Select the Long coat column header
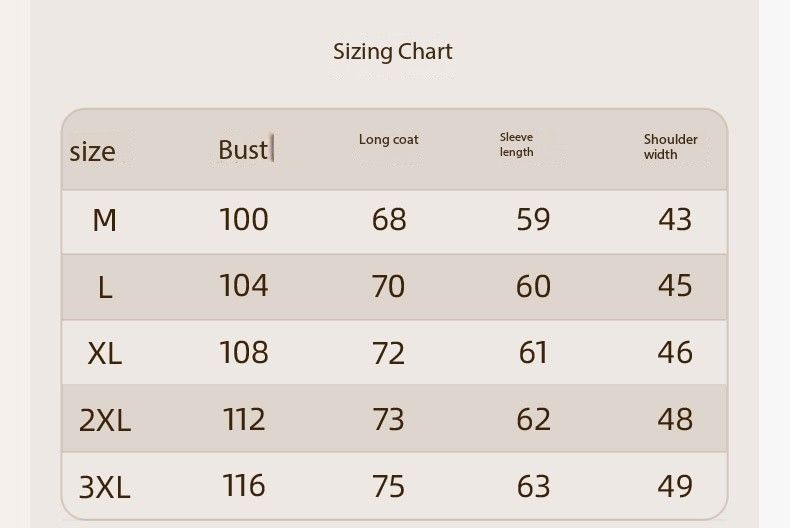This screenshot has height=528, width=790. tap(388, 140)
